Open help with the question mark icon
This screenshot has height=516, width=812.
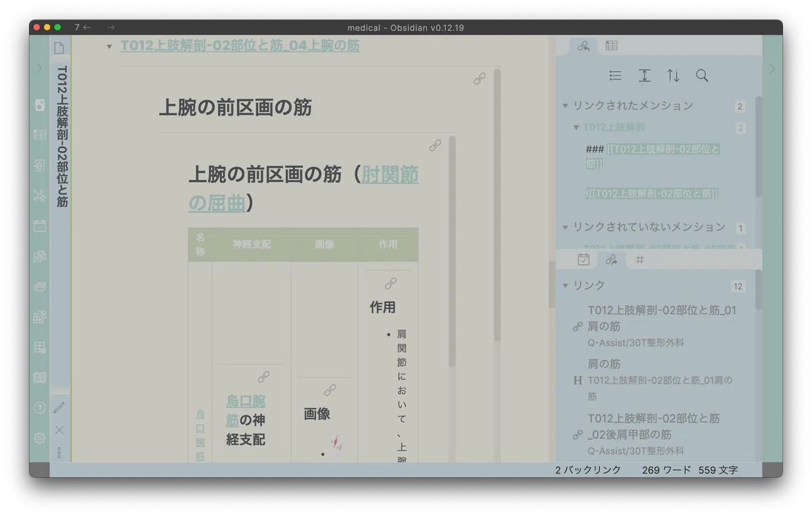pyautogui.click(x=39, y=408)
